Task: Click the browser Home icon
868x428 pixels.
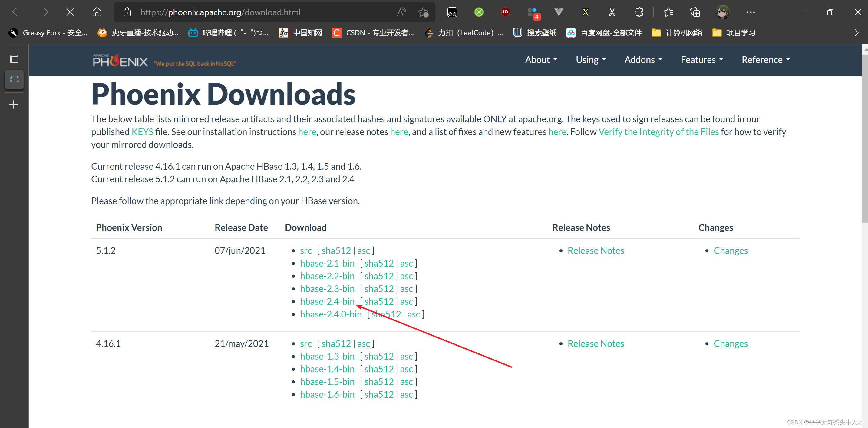Action: pyautogui.click(x=97, y=12)
